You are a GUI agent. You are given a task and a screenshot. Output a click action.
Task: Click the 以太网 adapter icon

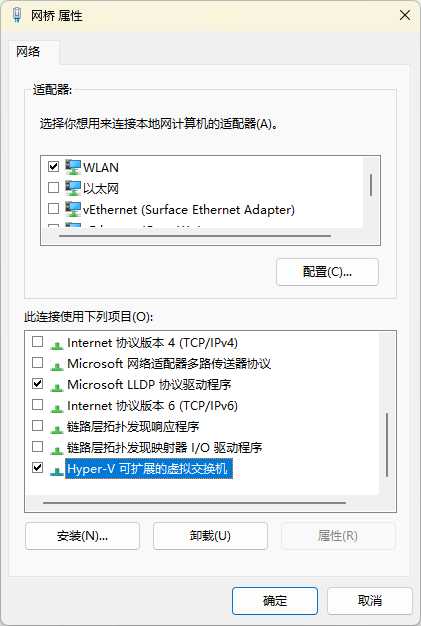coord(73,188)
